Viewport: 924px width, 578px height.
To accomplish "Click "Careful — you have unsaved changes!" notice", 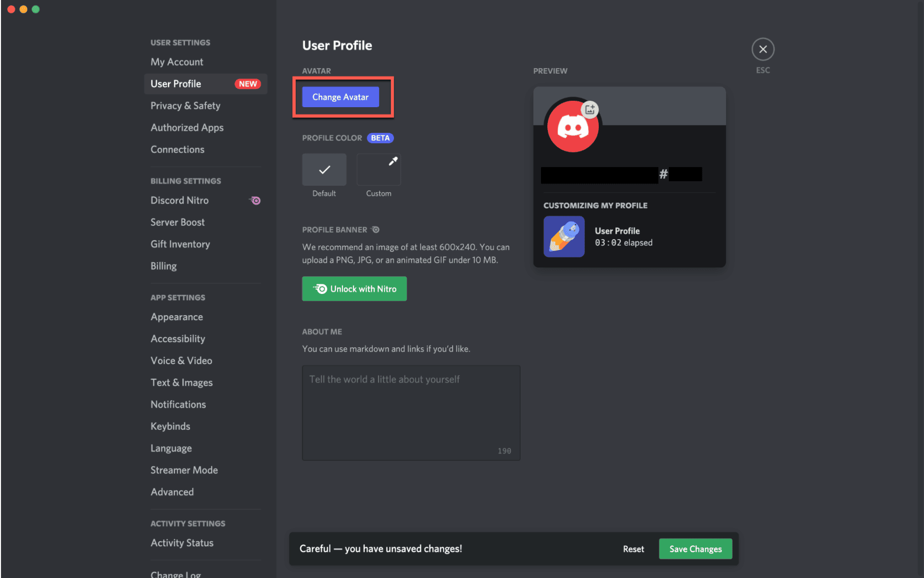I will (x=381, y=549).
